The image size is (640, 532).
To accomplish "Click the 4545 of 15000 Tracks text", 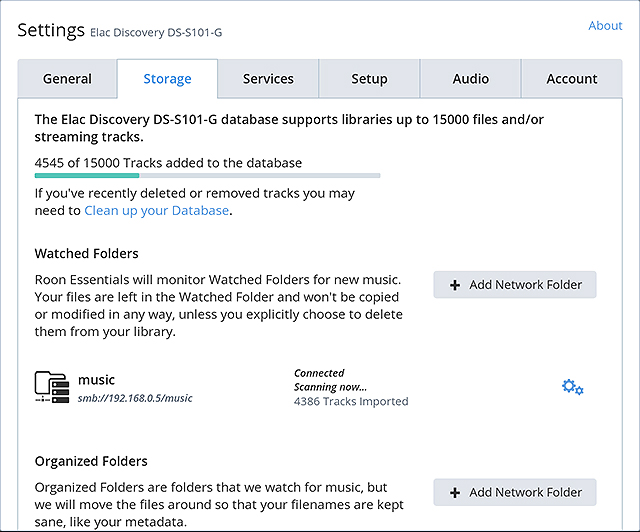I will [168, 163].
